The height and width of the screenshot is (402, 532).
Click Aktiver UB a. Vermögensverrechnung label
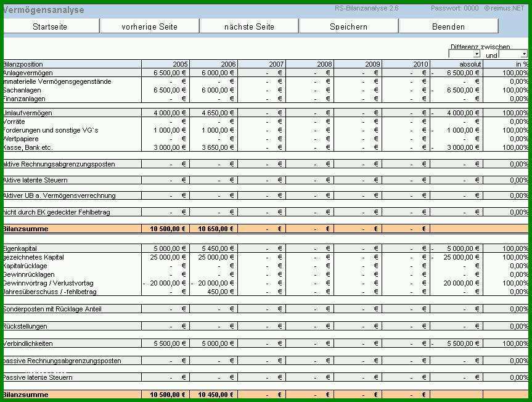click(x=59, y=195)
